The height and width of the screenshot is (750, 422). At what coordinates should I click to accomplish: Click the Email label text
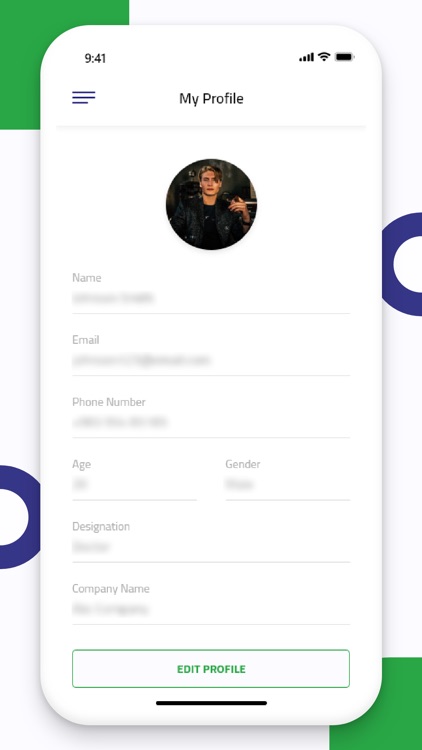point(86,340)
